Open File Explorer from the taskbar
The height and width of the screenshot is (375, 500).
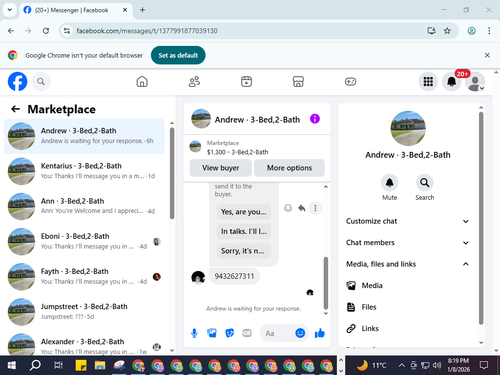100,365
